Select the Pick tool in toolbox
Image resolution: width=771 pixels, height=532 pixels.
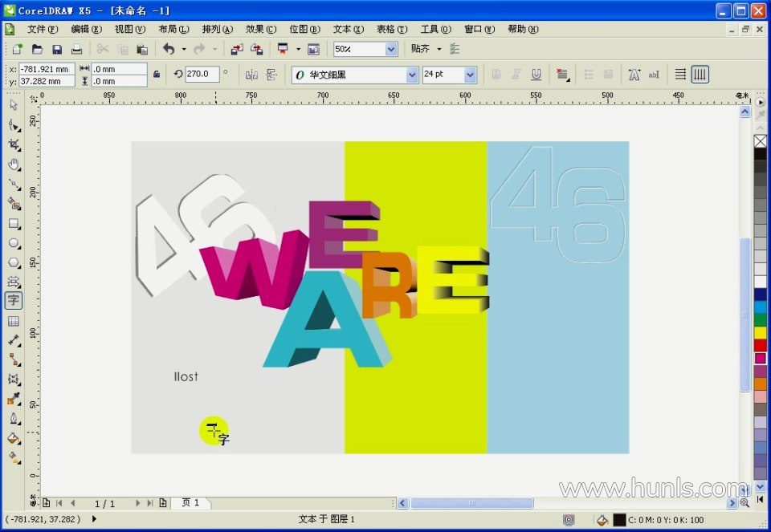14,104
